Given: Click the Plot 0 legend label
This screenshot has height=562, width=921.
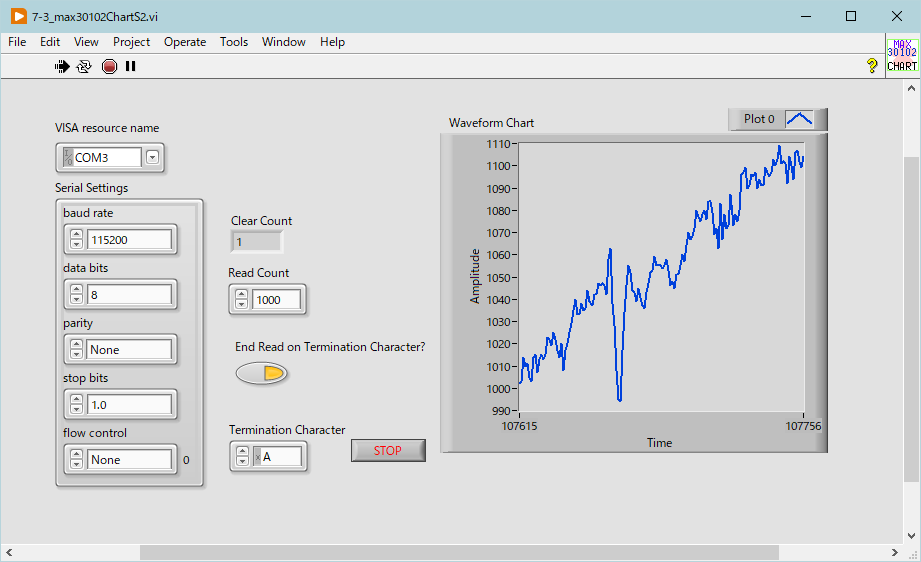Looking at the screenshot, I should point(759,119).
